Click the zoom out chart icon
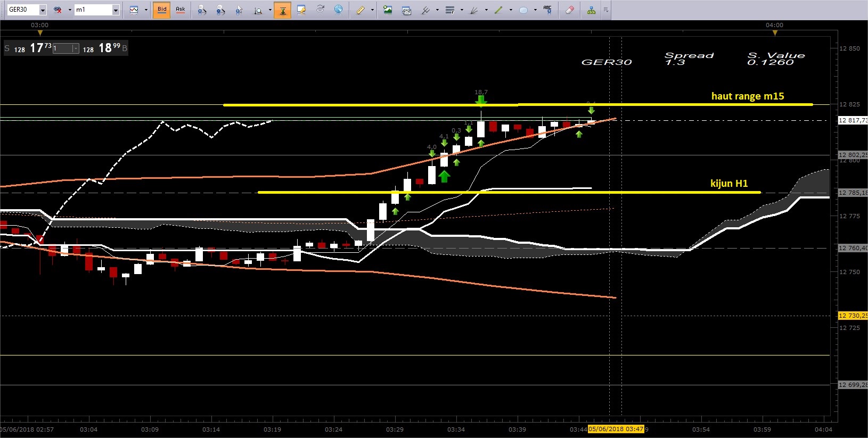The height and width of the screenshot is (438, 868). point(220,10)
